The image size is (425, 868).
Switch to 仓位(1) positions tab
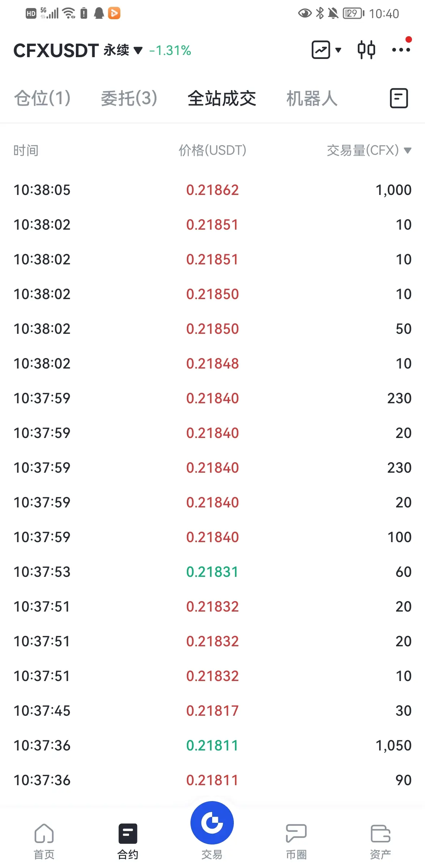click(x=42, y=98)
